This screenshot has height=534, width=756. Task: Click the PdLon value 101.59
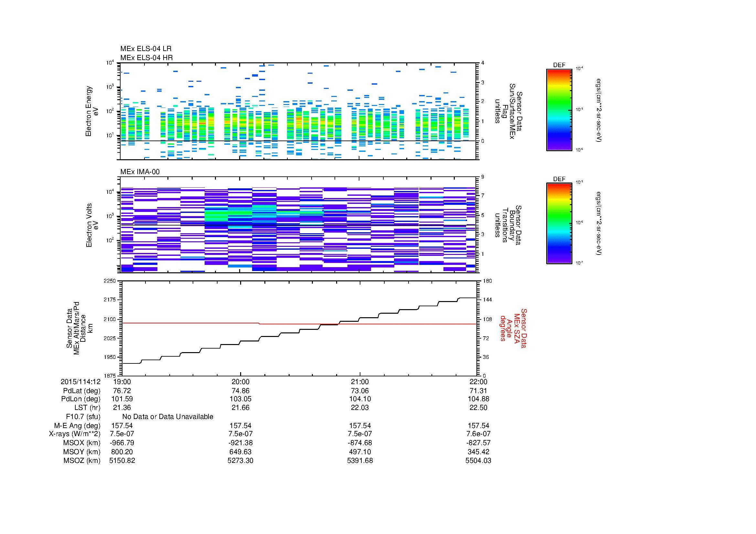pyautogui.click(x=122, y=399)
